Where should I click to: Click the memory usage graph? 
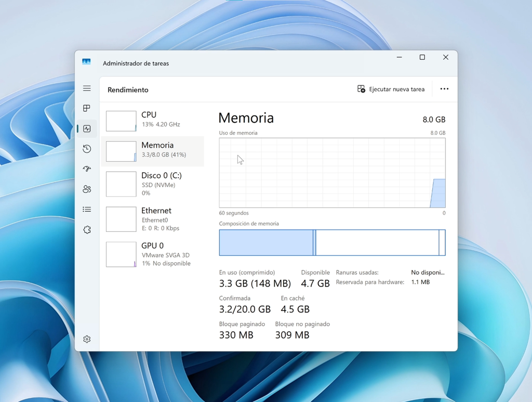(332, 173)
